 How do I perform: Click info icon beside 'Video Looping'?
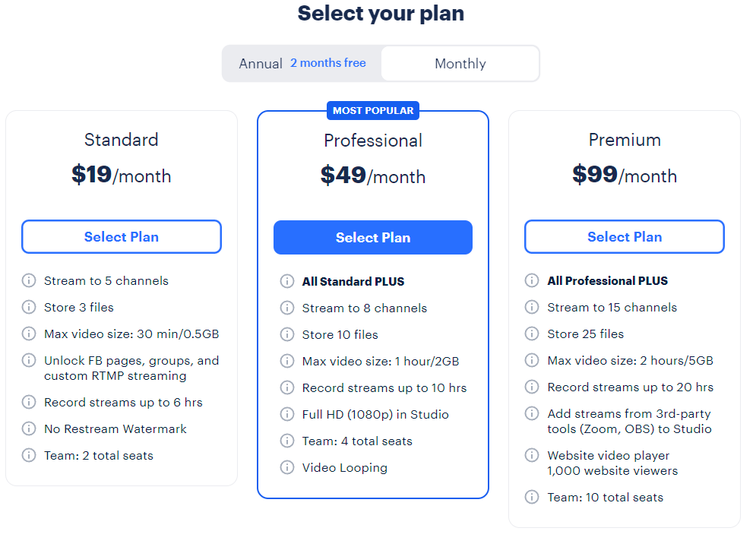point(287,468)
